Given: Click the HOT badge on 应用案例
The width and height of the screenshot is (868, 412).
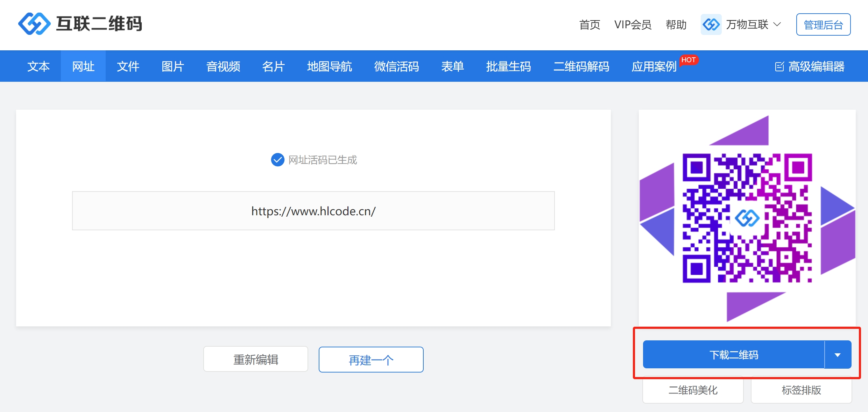Looking at the screenshot, I should click(x=689, y=60).
